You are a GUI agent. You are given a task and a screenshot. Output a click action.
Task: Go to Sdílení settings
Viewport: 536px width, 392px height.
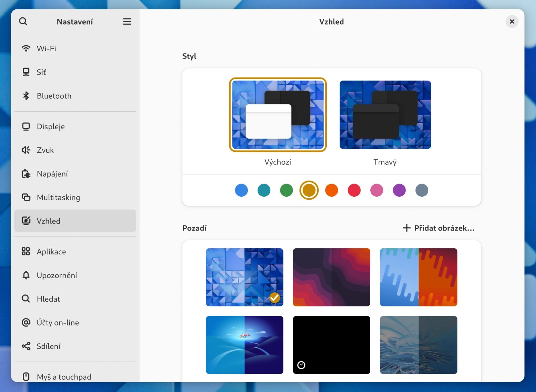pyautogui.click(x=75, y=346)
